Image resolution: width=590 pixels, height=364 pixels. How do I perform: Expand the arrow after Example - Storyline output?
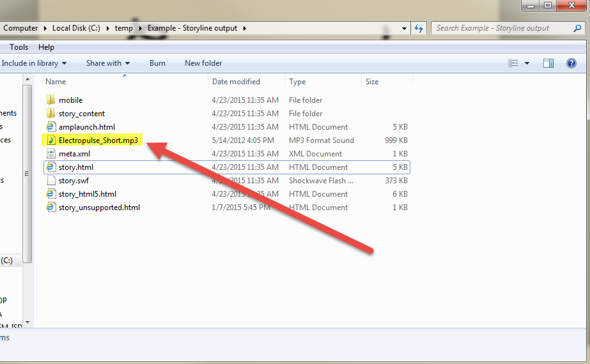coord(245,28)
